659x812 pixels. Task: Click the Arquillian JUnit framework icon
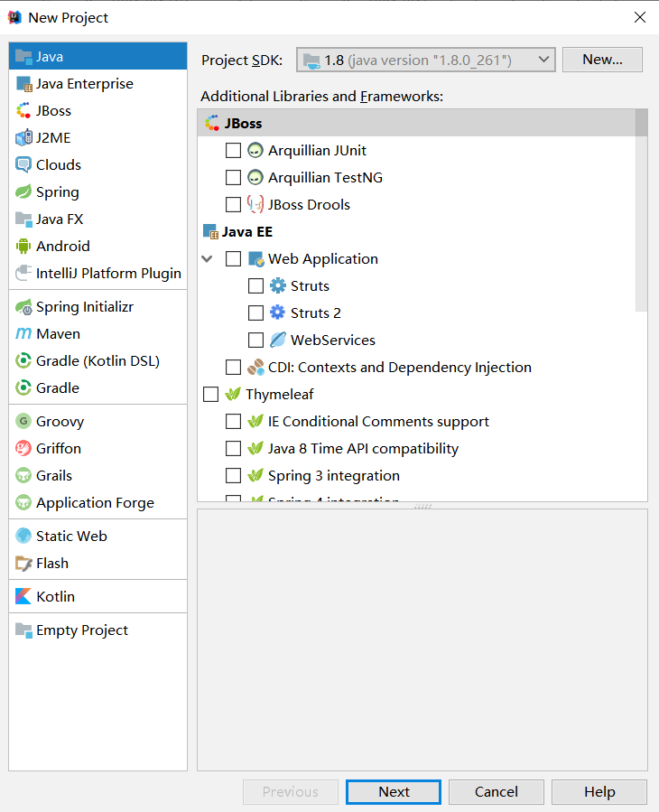[x=255, y=151]
